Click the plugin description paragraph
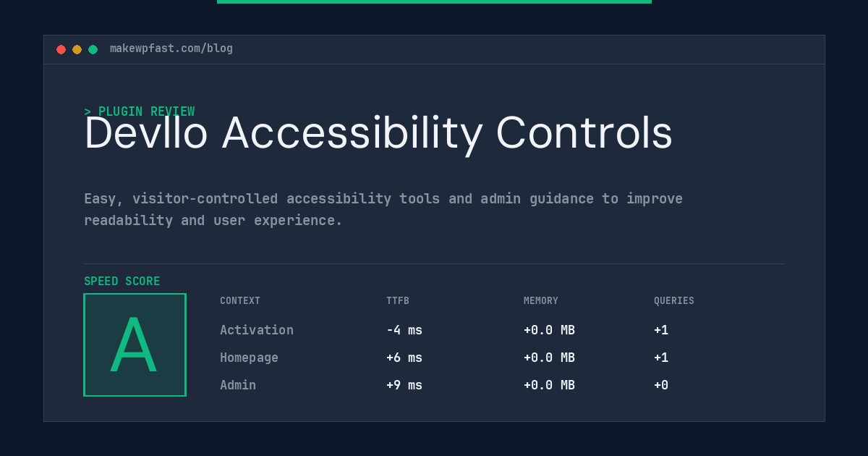Image resolution: width=868 pixels, height=456 pixels. tap(383, 209)
